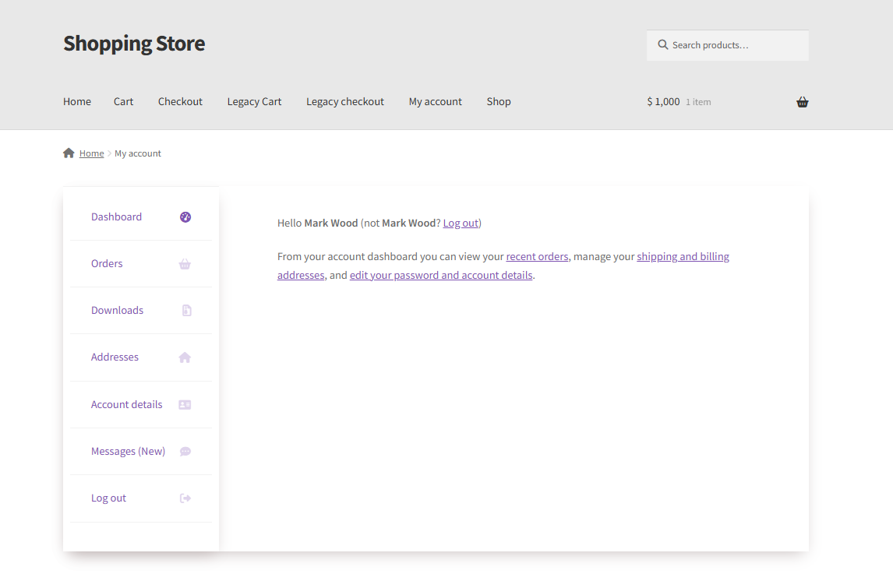Click the Home breadcrumb link
The image size is (893, 588).
[92, 153]
